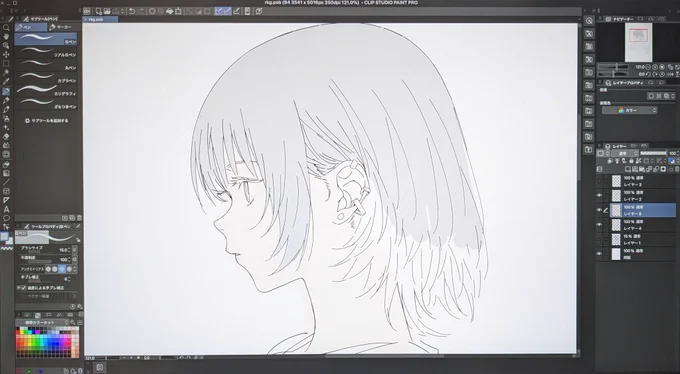Screen dimensions: 680x374
Task: Adjust the Navigator zoom slider
Action: (613, 67)
